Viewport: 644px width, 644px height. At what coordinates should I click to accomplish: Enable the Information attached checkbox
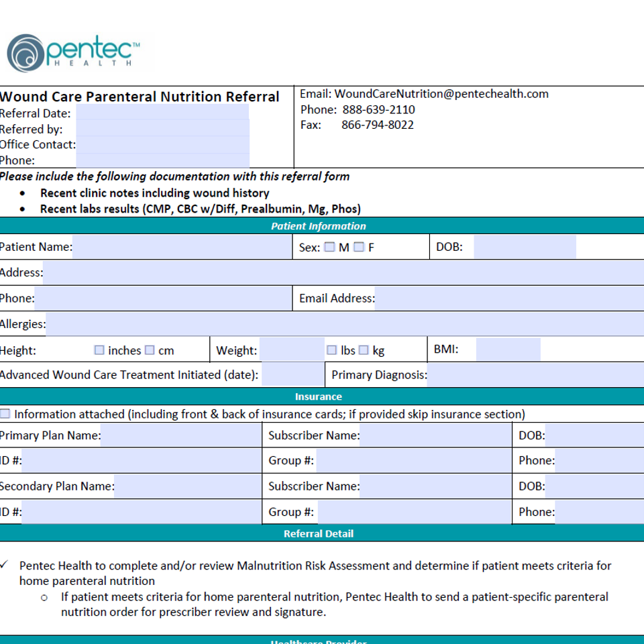5,414
